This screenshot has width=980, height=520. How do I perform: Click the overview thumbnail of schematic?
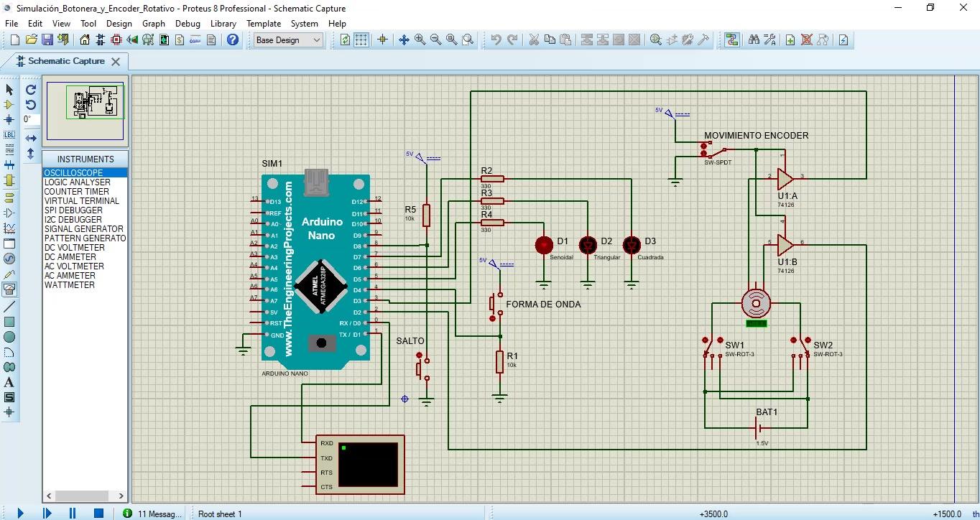coord(85,109)
